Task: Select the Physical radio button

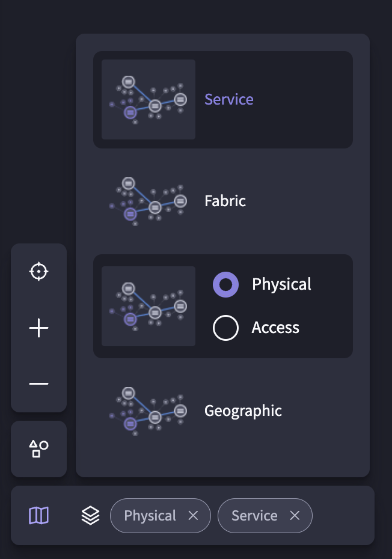Action: pyautogui.click(x=225, y=284)
